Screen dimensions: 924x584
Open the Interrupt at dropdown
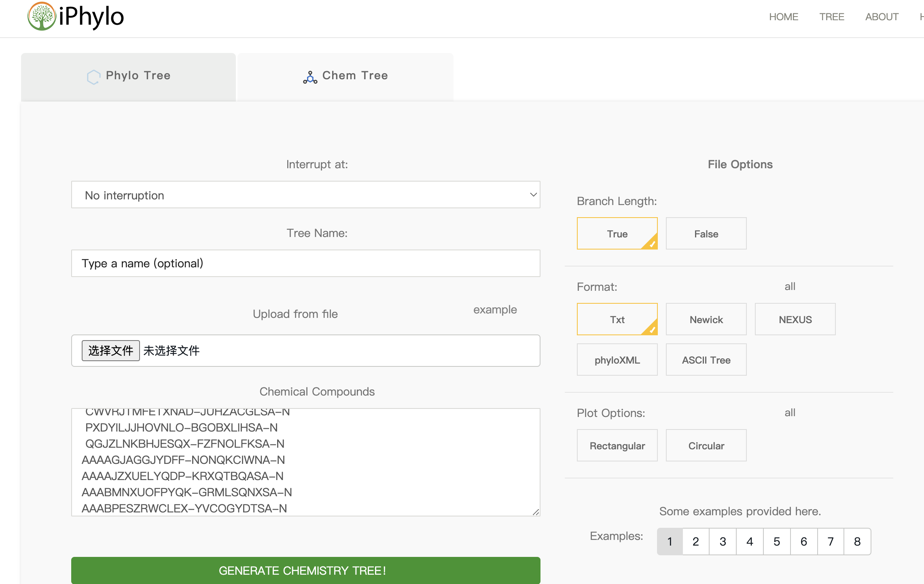[305, 195]
